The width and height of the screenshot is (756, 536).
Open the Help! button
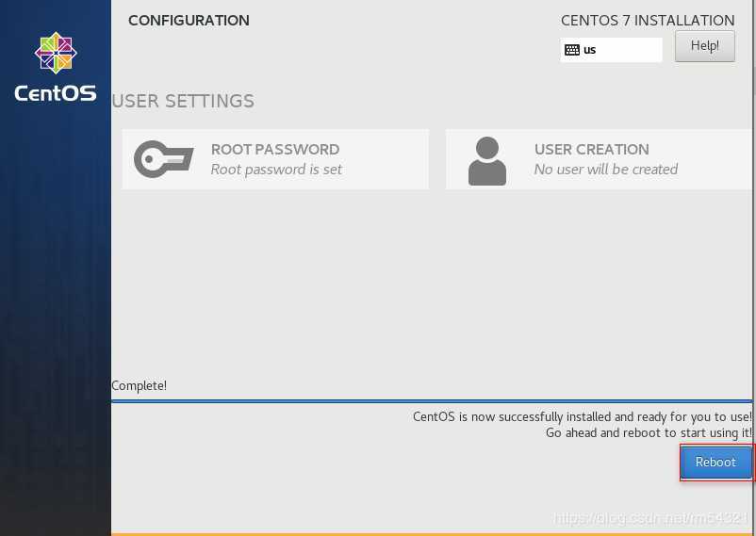coord(705,46)
